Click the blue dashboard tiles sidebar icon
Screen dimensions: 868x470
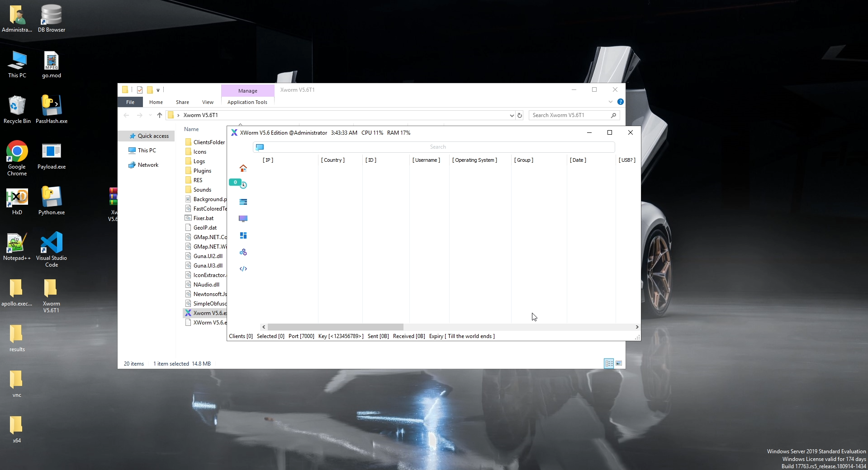pos(243,235)
